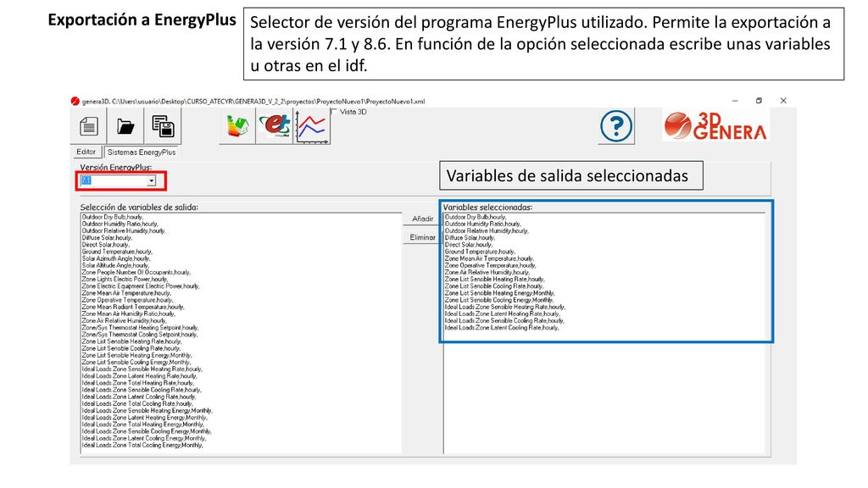Click the new document icon
This screenshot has height=488, width=868.
pyautogui.click(x=88, y=126)
